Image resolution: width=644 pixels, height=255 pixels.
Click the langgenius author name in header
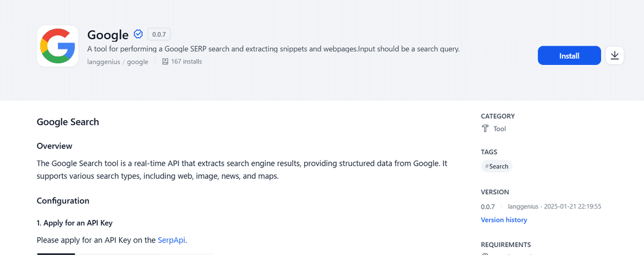[x=104, y=62]
